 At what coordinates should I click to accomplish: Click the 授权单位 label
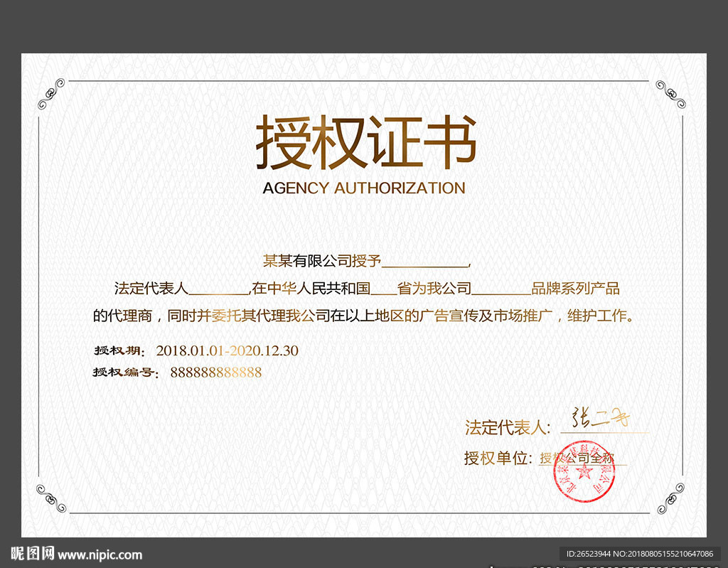point(498,459)
